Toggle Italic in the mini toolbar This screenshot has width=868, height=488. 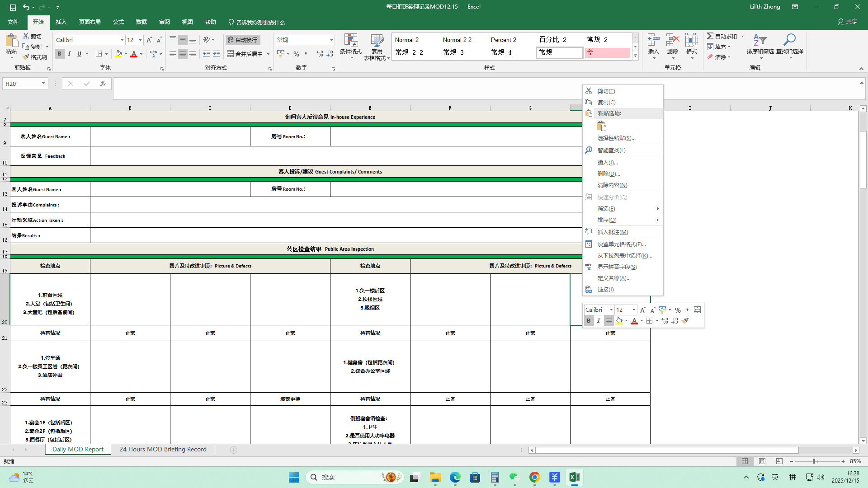coord(599,321)
